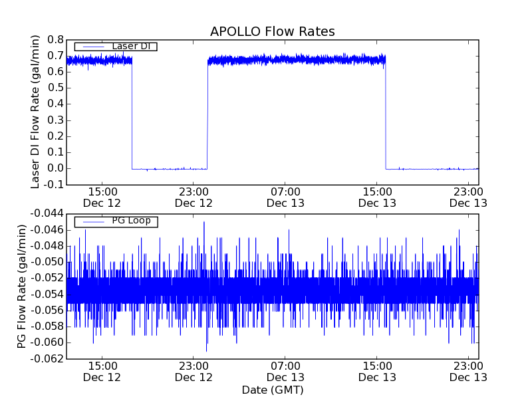Viewport: 532px width, 399px height.
Task: Click the -0.054 tick on PG axis
Action: coord(47,294)
